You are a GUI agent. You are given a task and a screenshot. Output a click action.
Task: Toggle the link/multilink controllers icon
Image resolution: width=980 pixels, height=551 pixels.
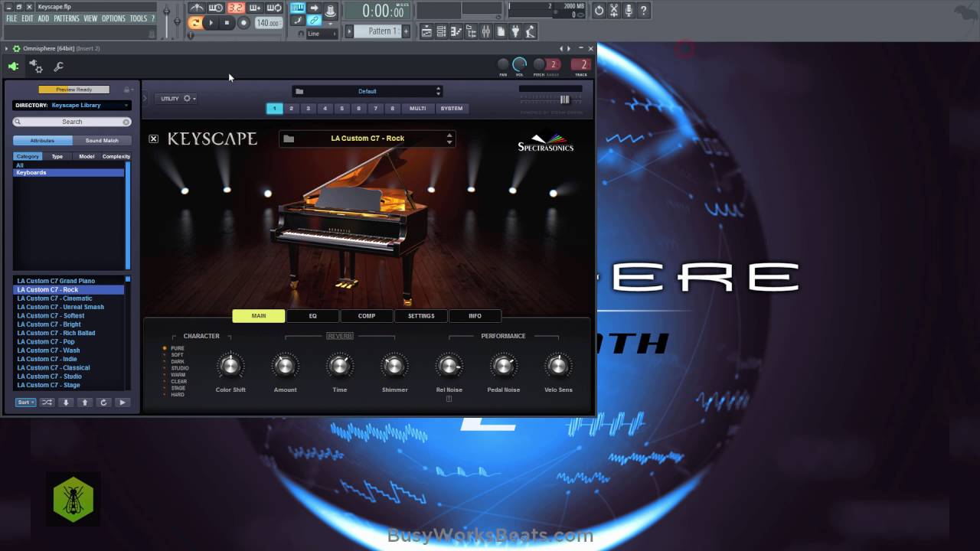click(314, 20)
